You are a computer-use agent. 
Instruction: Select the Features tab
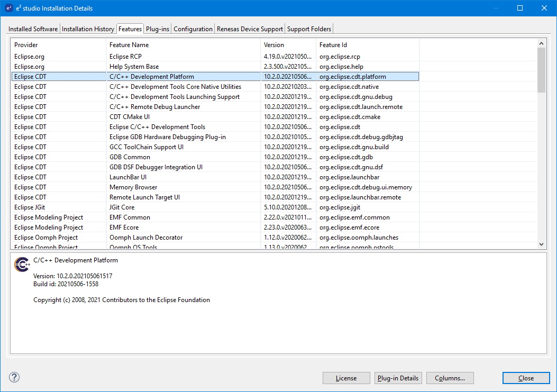(130, 29)
